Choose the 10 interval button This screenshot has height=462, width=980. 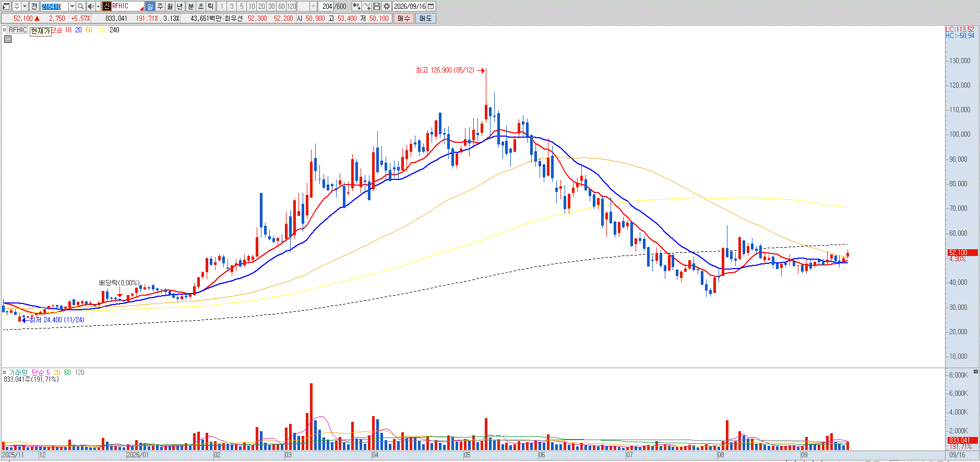coord(252,6)
